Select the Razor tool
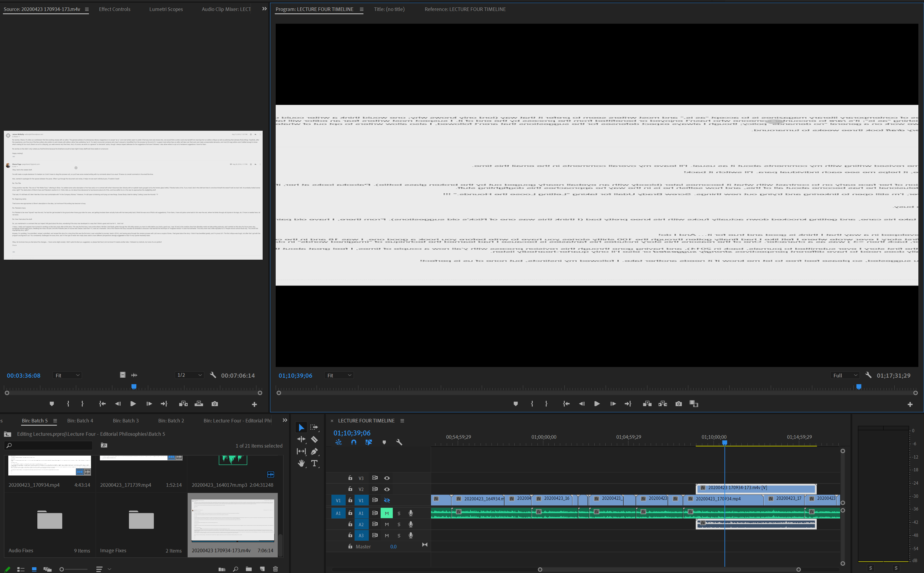The width and height of the screenshot is (924, 573). click(x=314, y=439)
